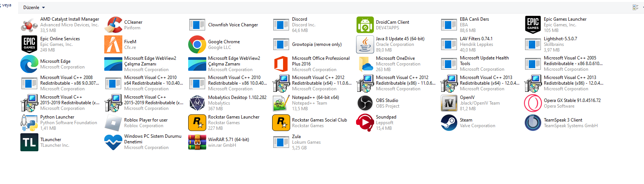Select the Mobalytics Desktop icon
Viewport: 644px width, 184px height.
[x=197, y=103]
